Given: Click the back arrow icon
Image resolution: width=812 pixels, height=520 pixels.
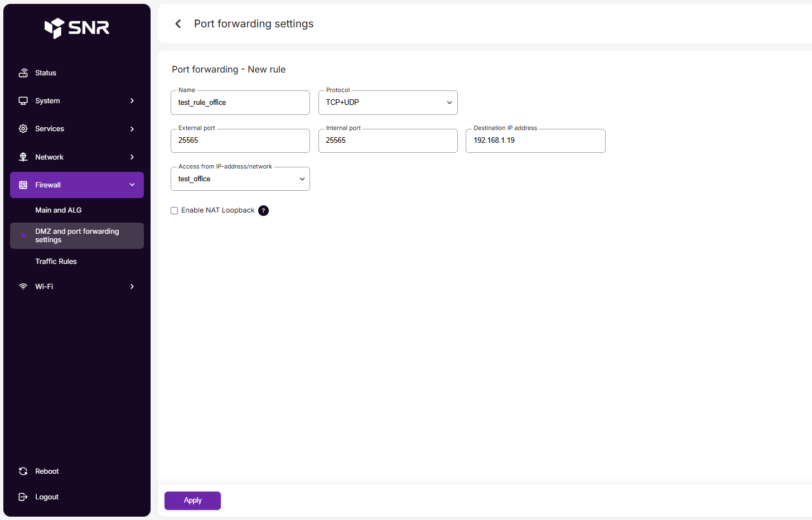Looking at the screenshot, I should pos(178,23).
